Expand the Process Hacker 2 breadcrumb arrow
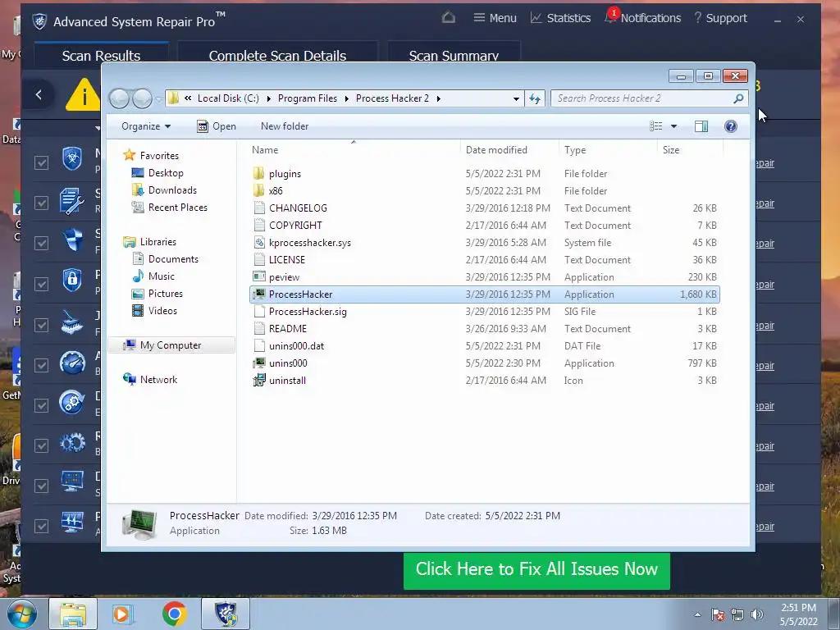Image resolution: width=840 pixels, height=630 pixels. 439,98
